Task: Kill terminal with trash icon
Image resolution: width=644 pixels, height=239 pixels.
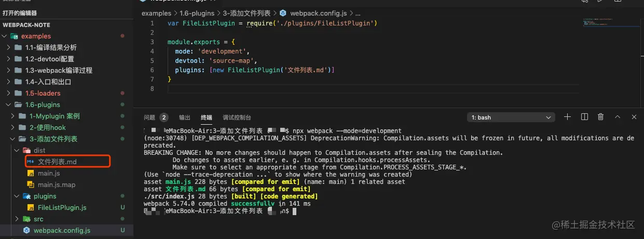Action: pyautogui.click(x=601, y=117)
